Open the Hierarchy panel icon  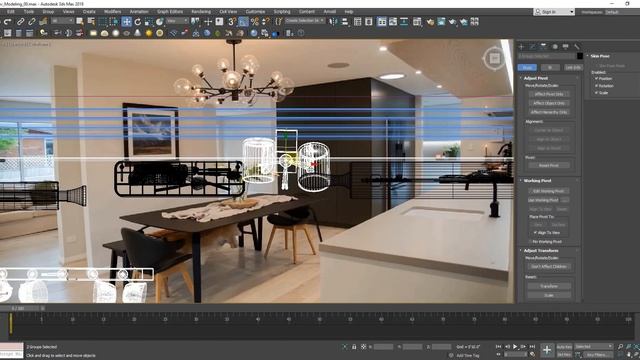point(543,47)
